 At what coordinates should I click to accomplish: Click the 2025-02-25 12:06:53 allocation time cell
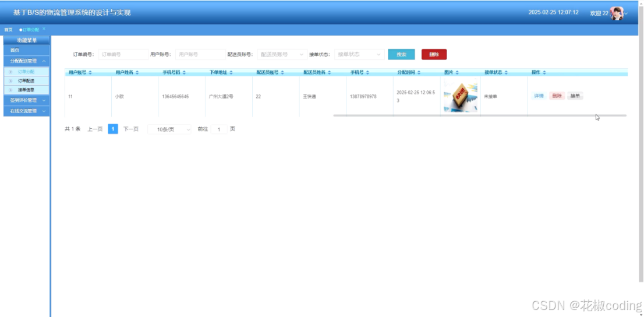coord(416,97)
